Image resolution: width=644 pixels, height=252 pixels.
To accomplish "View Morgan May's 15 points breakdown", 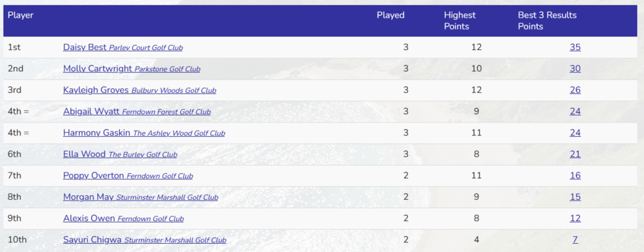I will pyautogui.click(x=575, y=197).
